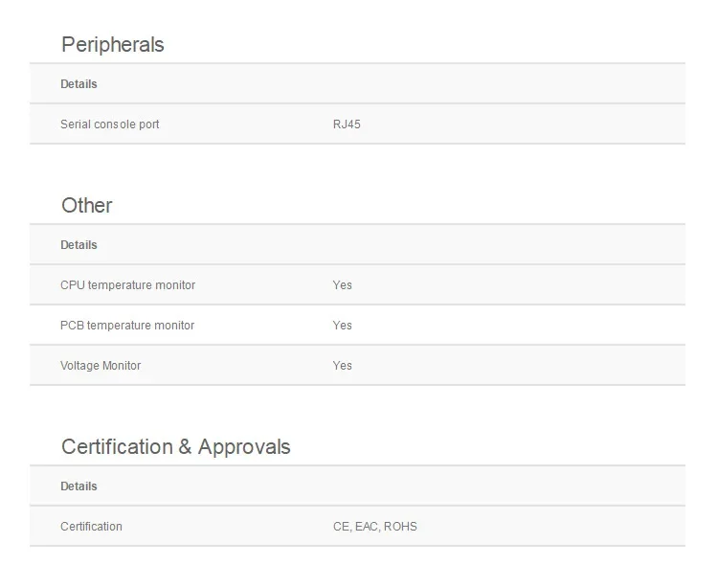This screenshot has height=588, width=718.
Task: Click the Peripherals section heading
Action: click(x=112, y=45)
